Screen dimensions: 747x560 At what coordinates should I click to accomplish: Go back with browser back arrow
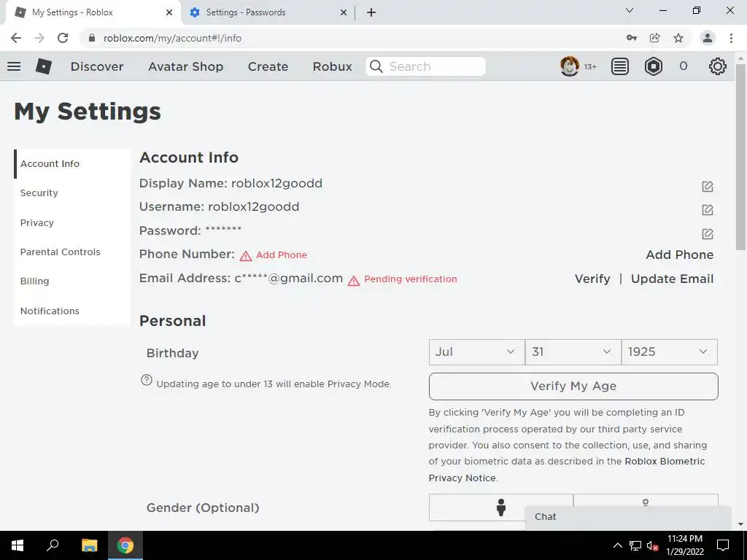click(x=16, y=38)
